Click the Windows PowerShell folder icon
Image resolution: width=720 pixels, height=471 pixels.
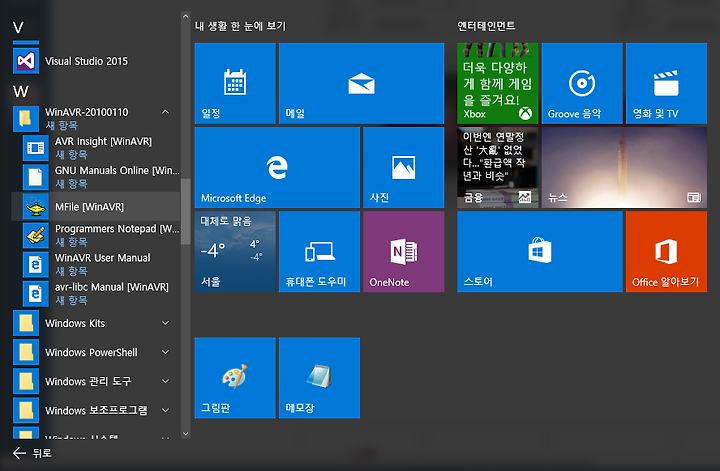click(x=26, y=352)
